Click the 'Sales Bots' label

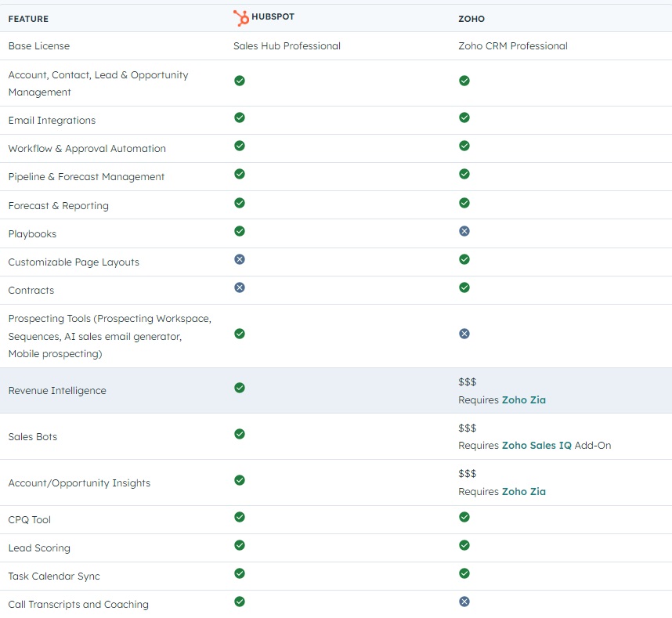(x=33, y=437)
